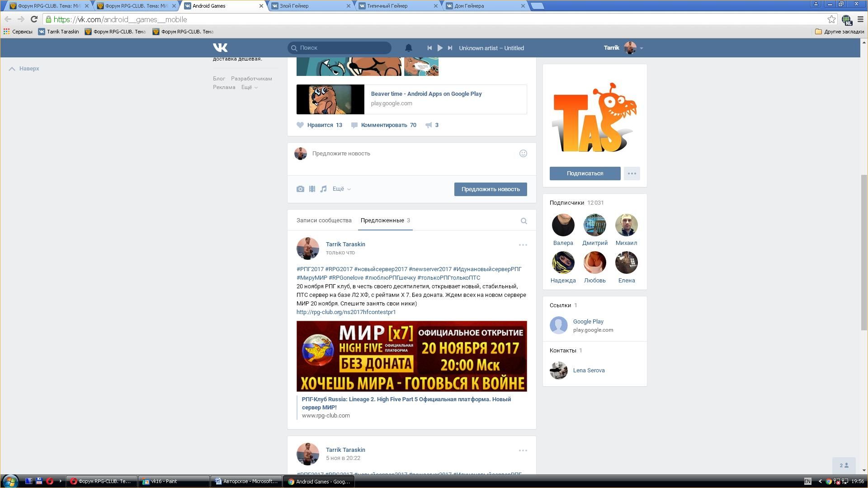868x488 pixels.
Task: Bookmark this page with star icon
Action: pyautogui.click(x=831, y=19)
